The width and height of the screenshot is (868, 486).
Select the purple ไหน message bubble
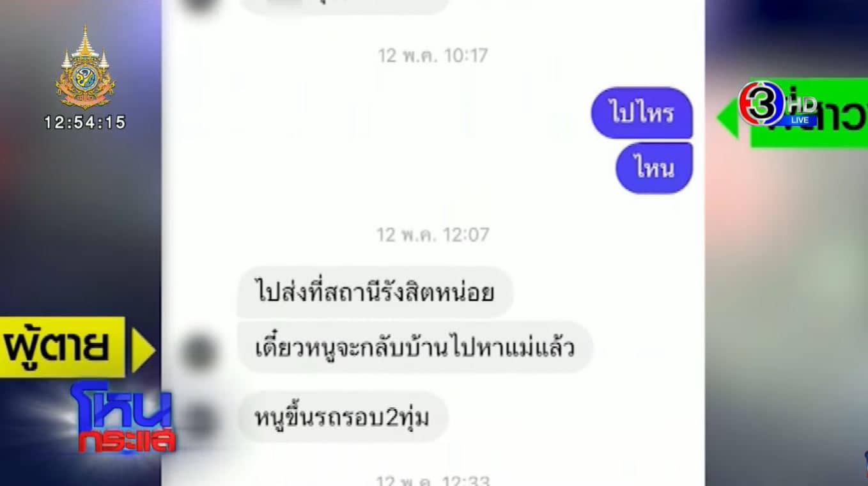654,168
